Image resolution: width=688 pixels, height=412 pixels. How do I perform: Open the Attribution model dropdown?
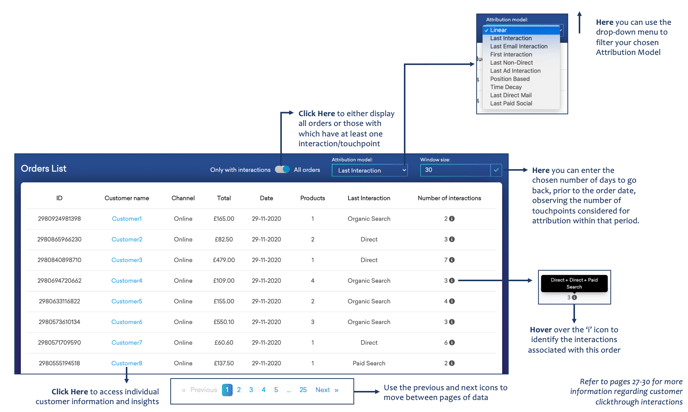coord(369,171)
